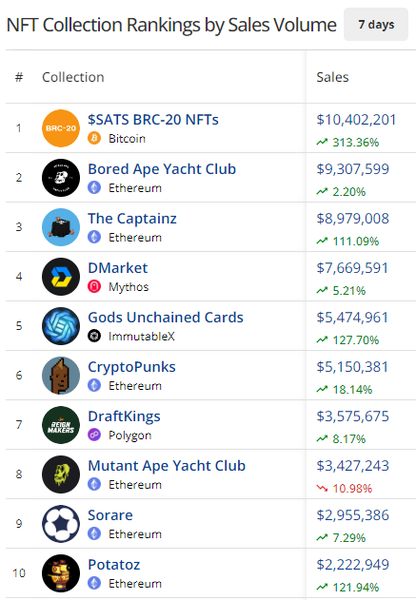Open the $SATS BRC-20 NFTs link
416x600 pixels.
point(153,120)
